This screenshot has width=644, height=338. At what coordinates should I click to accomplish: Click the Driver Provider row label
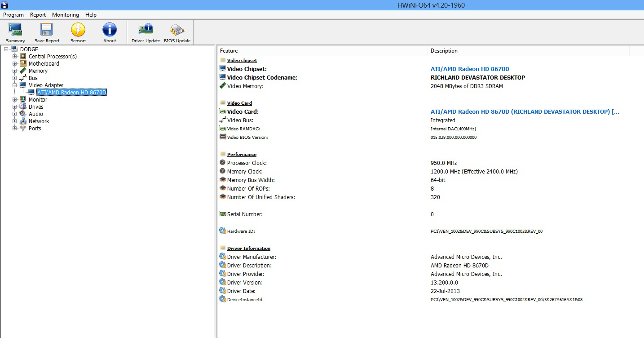coord(246,274)
